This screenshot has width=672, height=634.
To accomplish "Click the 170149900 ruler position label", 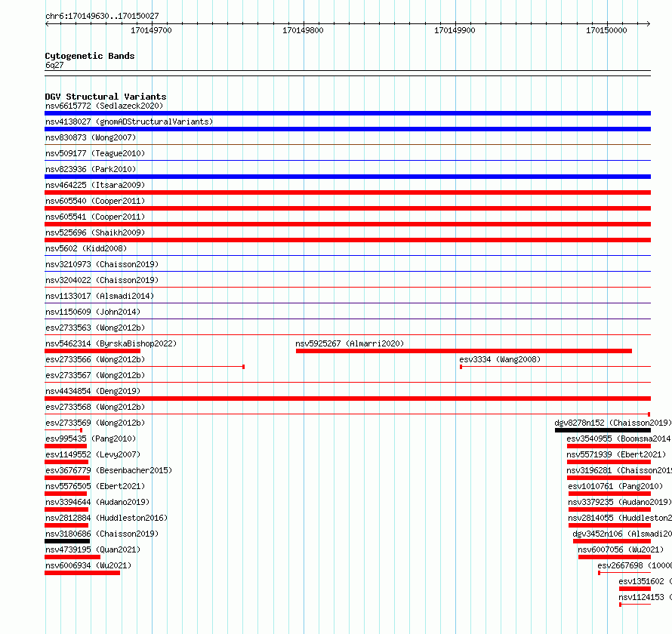I will (455, 30).
